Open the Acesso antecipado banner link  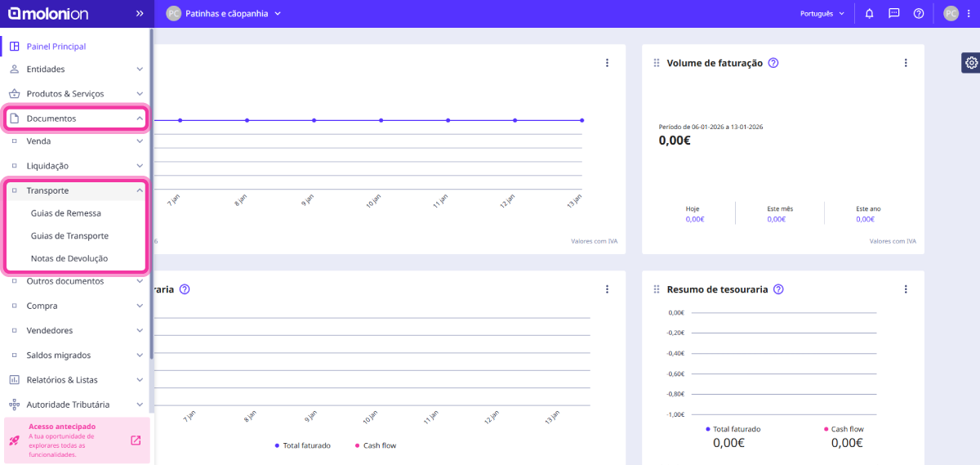136,440
